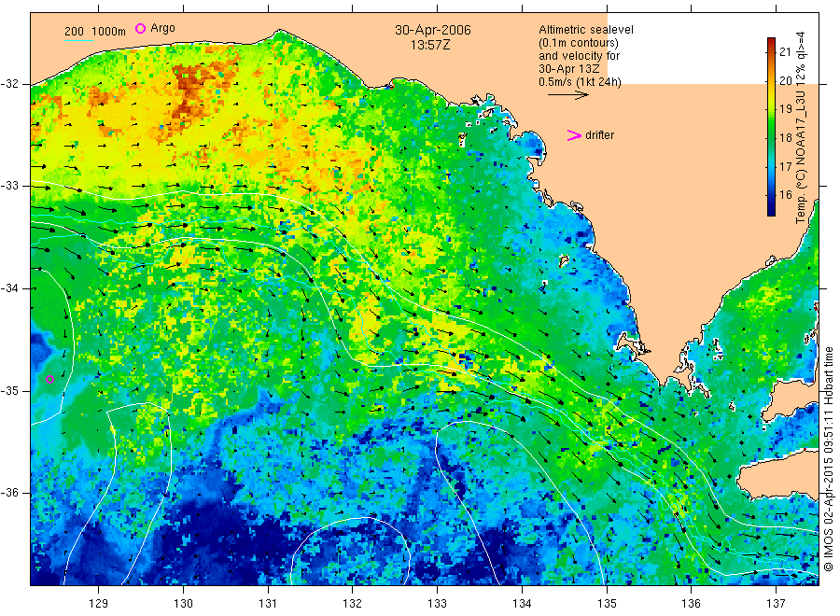Click the latitude label -32
The height and width of the screenshot is (616, 840).
tap(9, 84)
